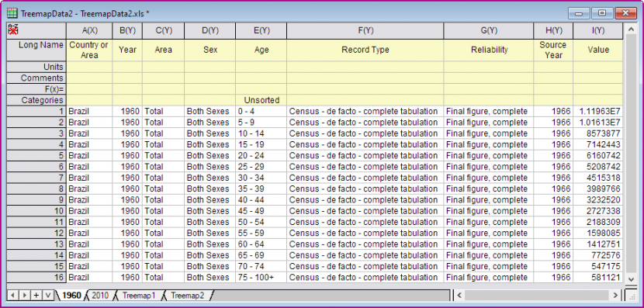Click the Units cell under Value column

(x=598, y=67)
